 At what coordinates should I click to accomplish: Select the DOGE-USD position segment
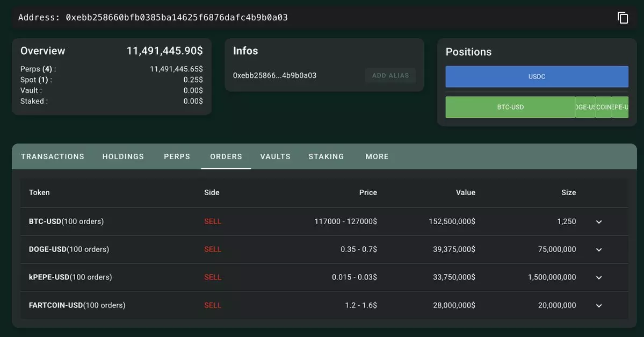coord(585,107)
